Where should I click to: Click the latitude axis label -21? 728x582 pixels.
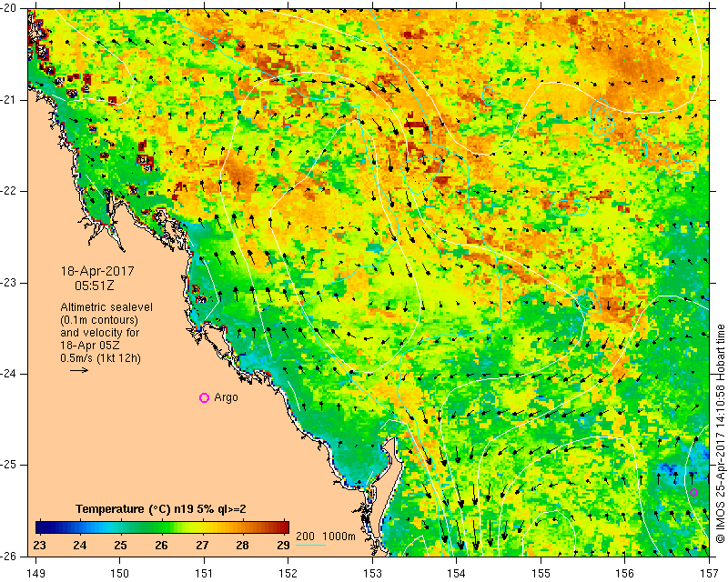click(x=8, y=100)
